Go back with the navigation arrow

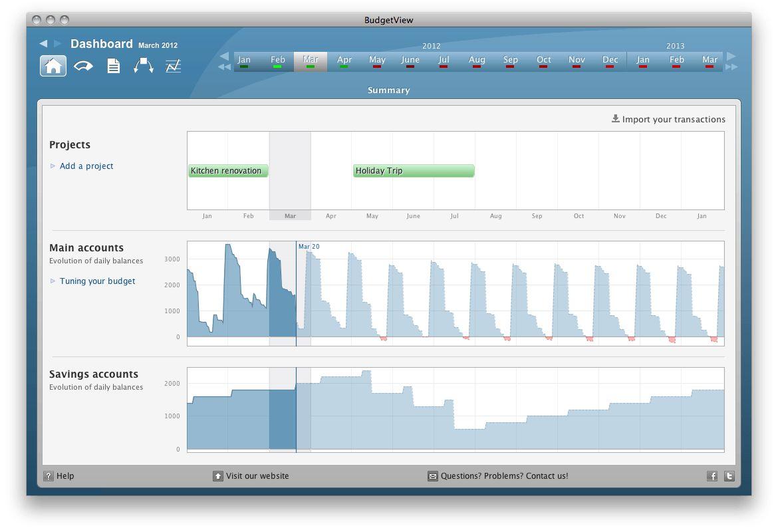point(43,44)
